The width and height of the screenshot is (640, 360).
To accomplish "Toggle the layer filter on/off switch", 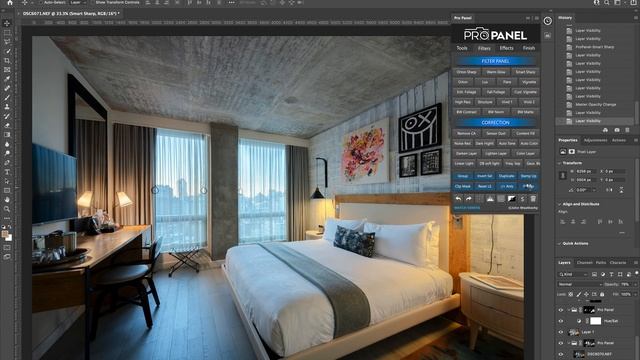I will [637, 273].
